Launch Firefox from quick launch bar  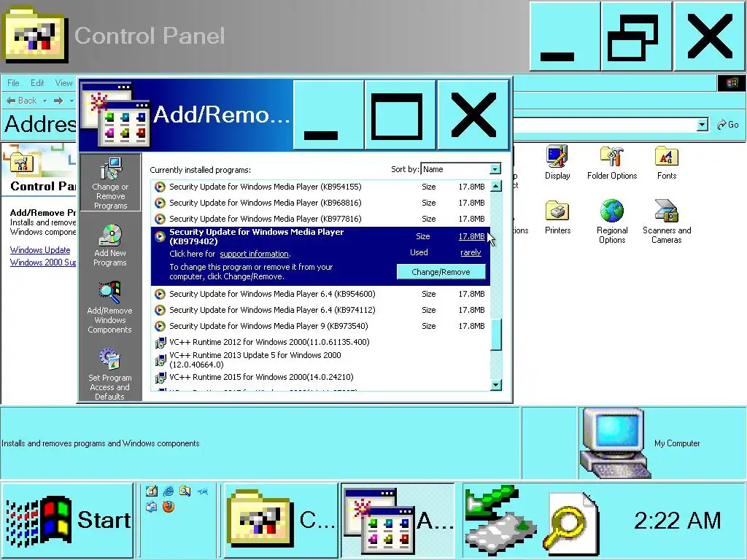169,507
